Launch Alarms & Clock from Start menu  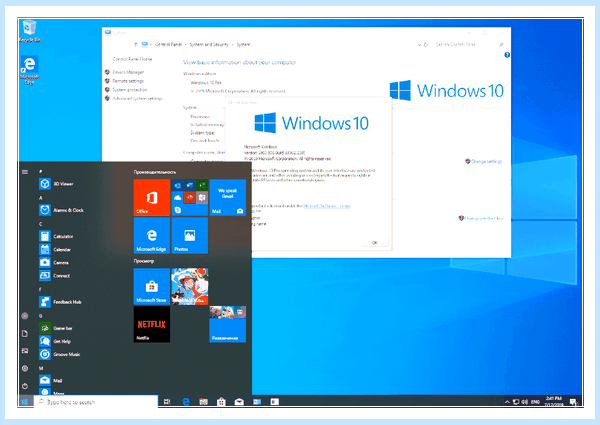61,210
